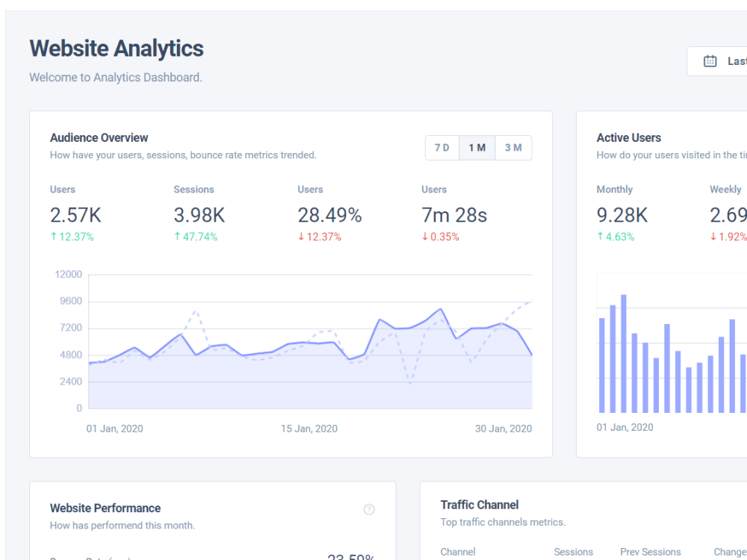
Task: Select the 01 Jan, 2020 axis label
Action: (x=114, y=428)
